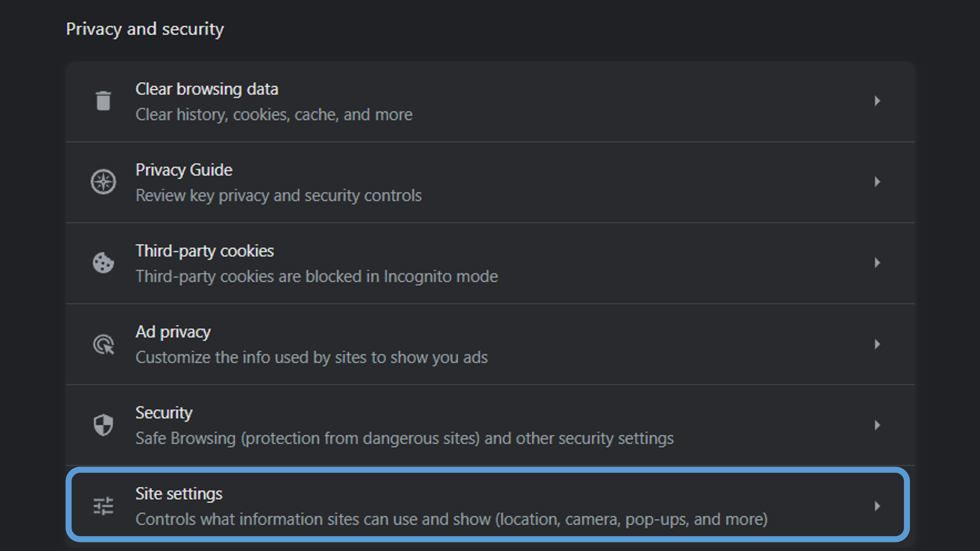
Task: Expand the Ad privacy arrow
Action: (877, 344)
